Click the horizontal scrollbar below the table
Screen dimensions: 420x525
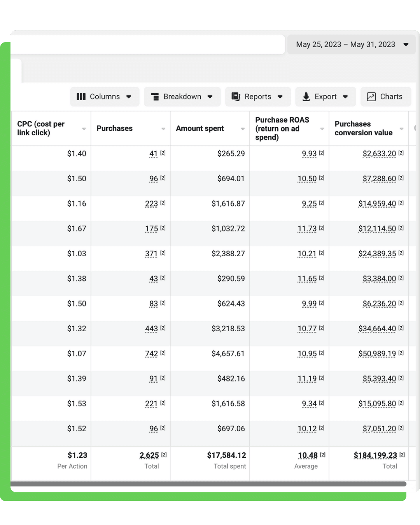208,484
